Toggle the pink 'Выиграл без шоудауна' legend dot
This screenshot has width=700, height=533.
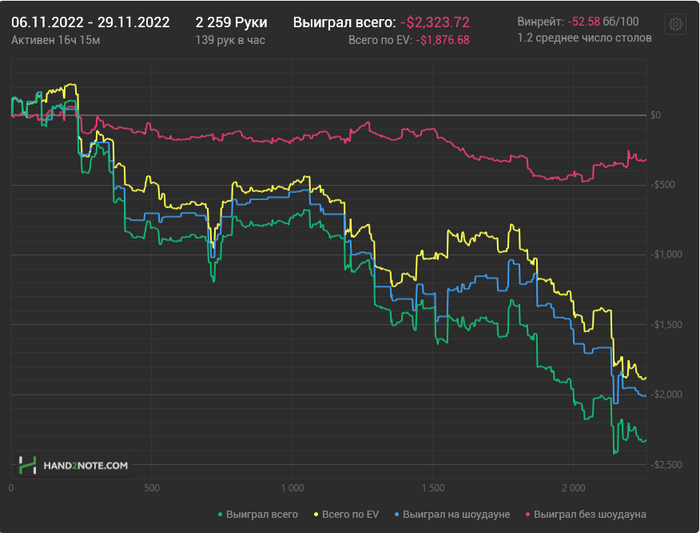point(528,515)
